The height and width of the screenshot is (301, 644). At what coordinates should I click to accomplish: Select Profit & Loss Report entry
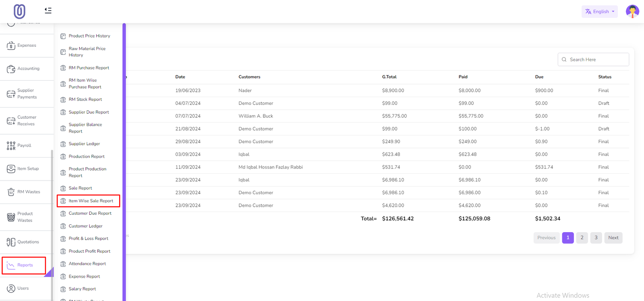pyautogui.click(x=88, y=239)
